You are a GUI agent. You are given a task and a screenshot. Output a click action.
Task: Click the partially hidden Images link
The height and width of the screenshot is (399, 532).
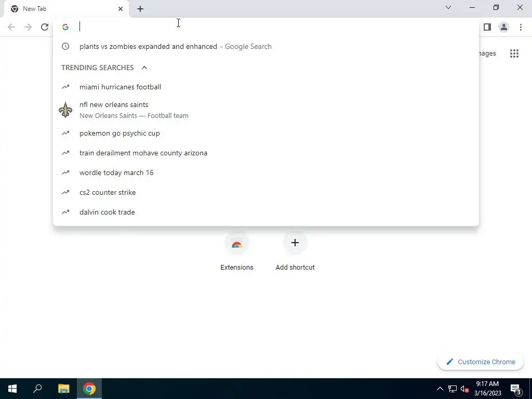487,54
